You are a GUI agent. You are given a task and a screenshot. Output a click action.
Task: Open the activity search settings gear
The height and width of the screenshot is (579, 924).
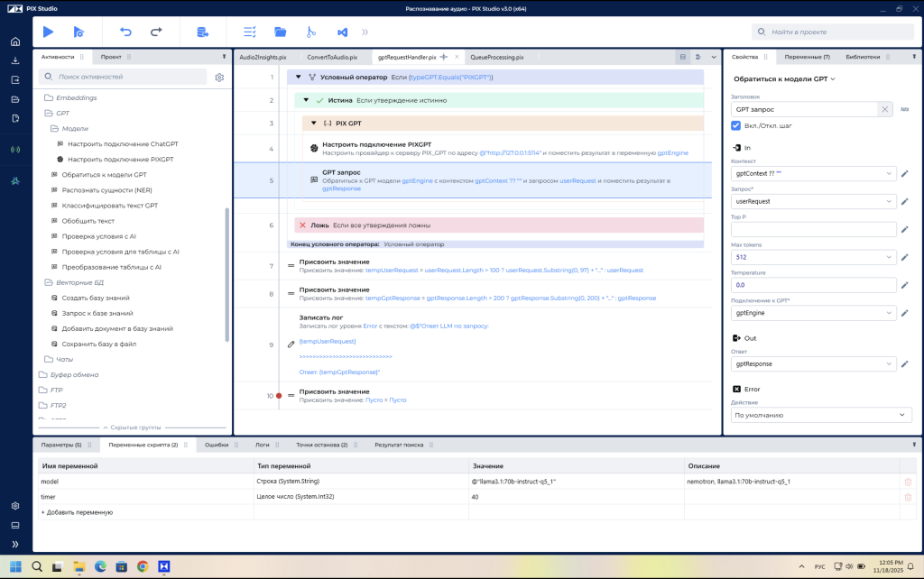coord(219,78)
